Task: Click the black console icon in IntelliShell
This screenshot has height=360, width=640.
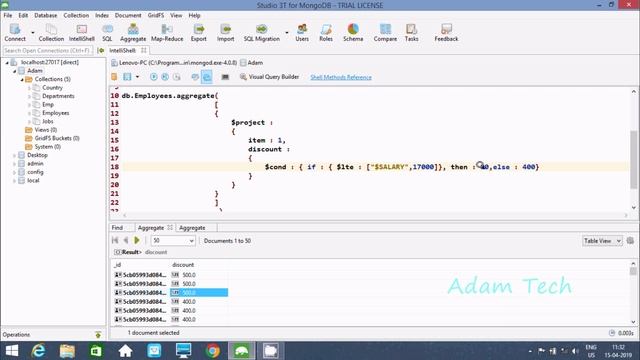Action: [x=225, y=77]
